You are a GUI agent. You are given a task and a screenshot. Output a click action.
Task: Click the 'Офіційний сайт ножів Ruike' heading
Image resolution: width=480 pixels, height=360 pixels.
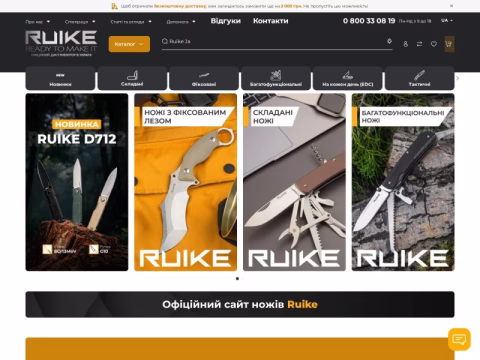pos(240,304)
